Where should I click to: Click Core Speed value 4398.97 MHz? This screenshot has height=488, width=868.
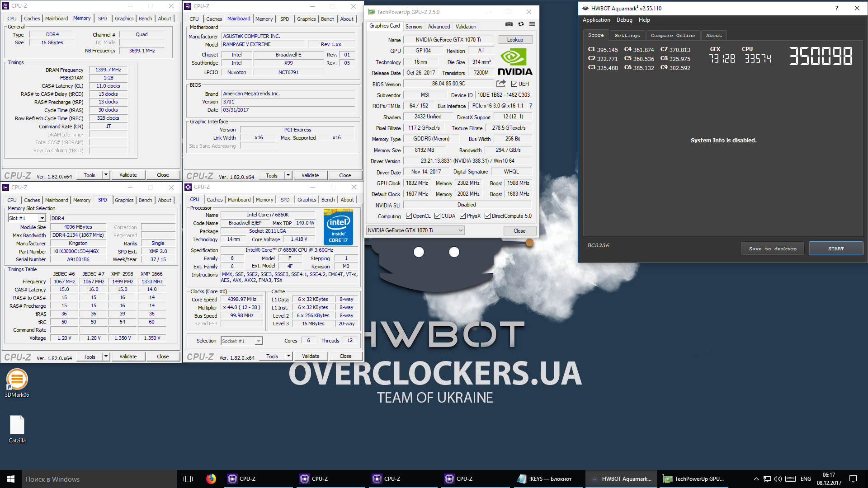point(242,299)
